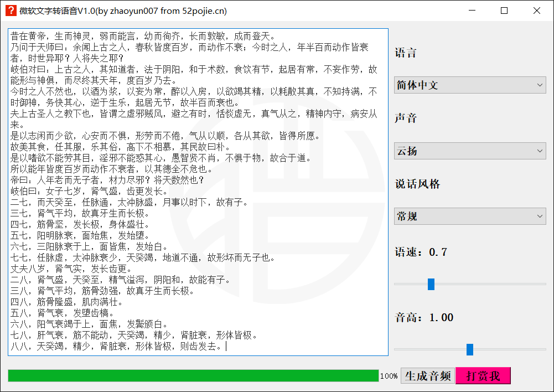The height and width of the screenshot is (392, 554).
Task: Open the 常规 speaking style dropdown
Action: pos(470,216)
